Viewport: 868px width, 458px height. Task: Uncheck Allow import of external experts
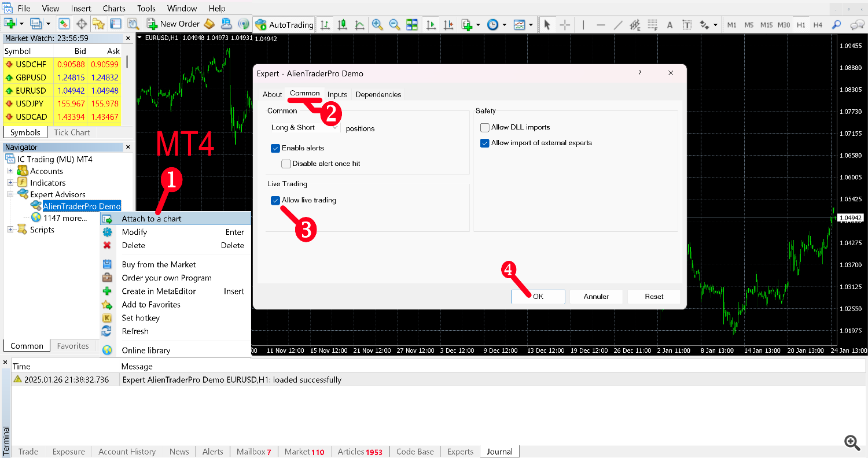[x=485, y=143]
